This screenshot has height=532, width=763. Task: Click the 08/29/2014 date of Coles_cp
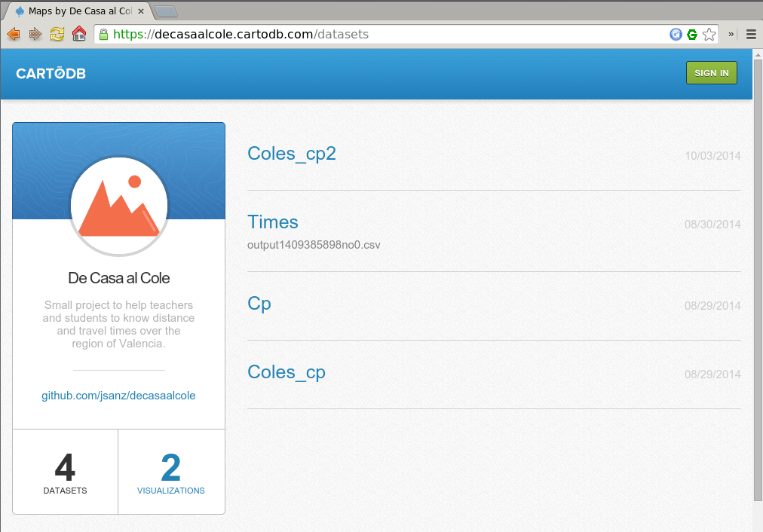point(712,375)
